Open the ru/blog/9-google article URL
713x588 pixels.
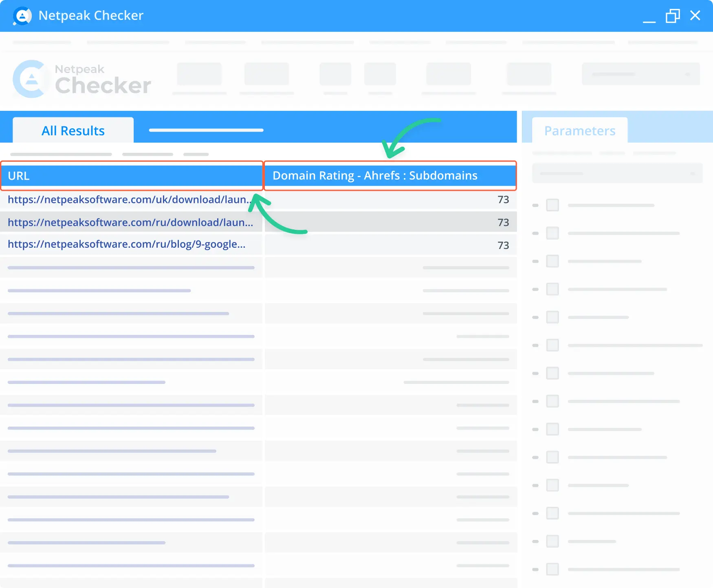[126, 244]
